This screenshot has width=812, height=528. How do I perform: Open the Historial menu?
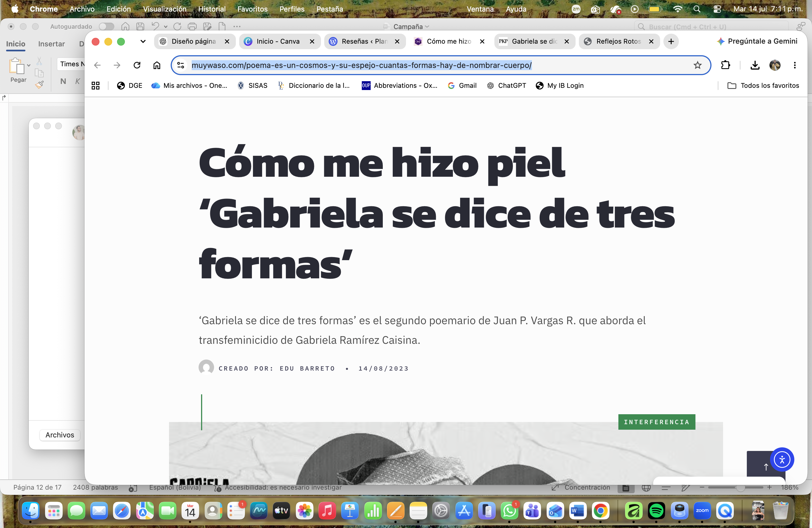(212, 9)
